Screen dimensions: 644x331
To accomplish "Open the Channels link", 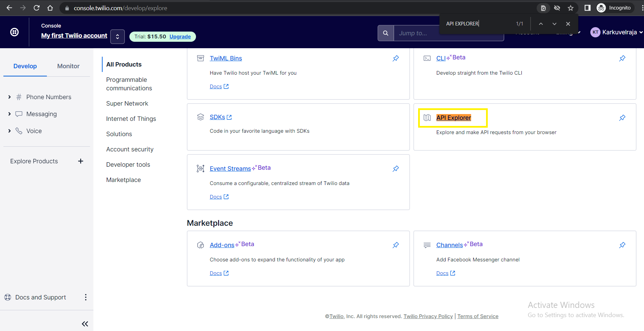I will pyautogui.click(x=449, y=245).
